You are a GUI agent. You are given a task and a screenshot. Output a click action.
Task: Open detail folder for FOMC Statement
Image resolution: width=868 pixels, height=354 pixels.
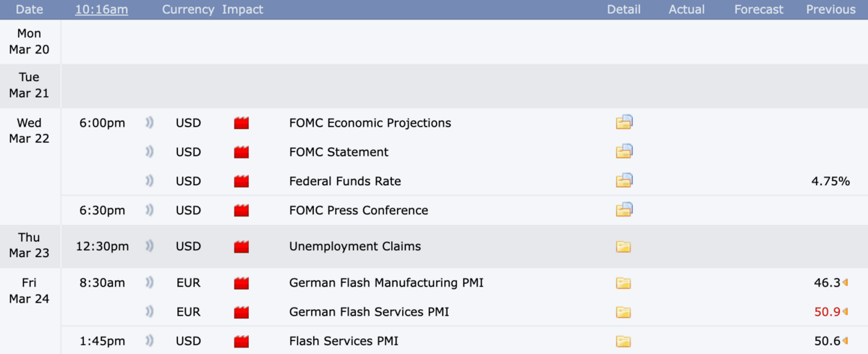[624, 151]
